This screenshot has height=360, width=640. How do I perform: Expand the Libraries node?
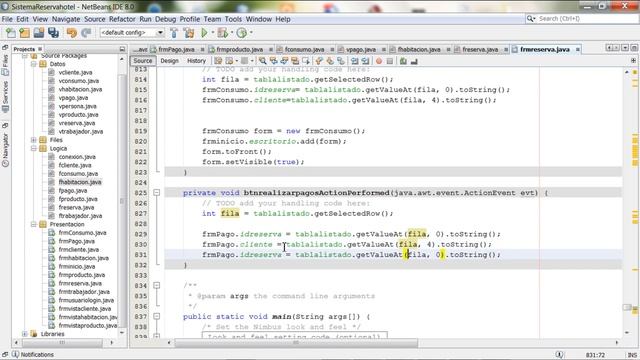coord(25,334)
